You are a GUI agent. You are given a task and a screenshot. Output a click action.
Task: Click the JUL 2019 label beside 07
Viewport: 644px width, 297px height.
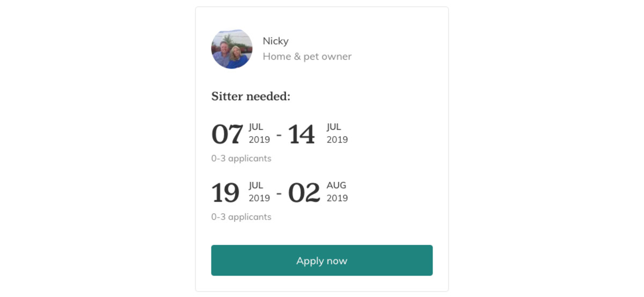[259, 133]
